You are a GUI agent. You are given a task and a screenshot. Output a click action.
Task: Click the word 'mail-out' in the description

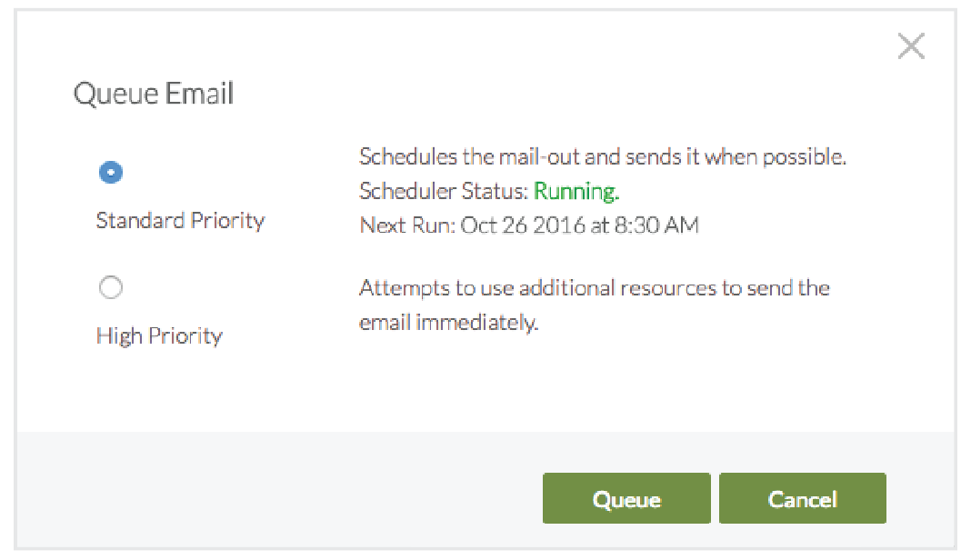click(x=537, y=157)
